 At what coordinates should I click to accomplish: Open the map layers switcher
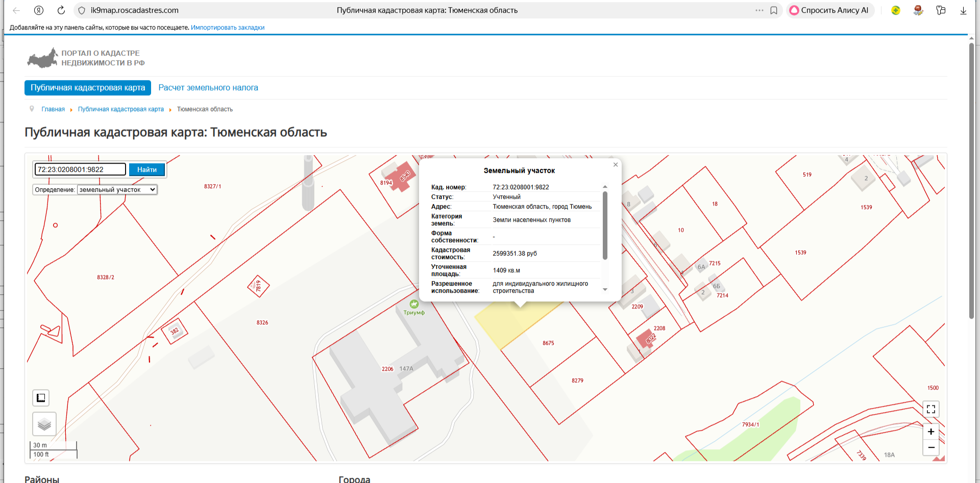pyautogui.click(x=44, y=424)
